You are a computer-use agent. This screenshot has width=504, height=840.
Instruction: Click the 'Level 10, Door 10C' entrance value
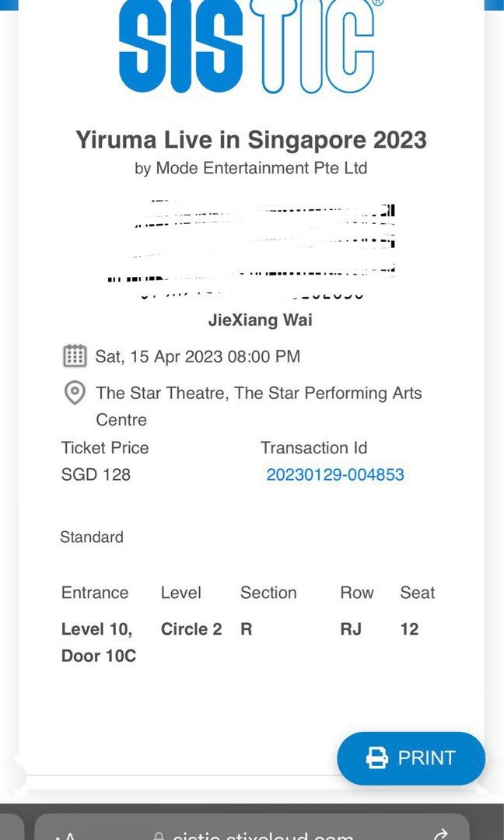(x=99, y=642)
